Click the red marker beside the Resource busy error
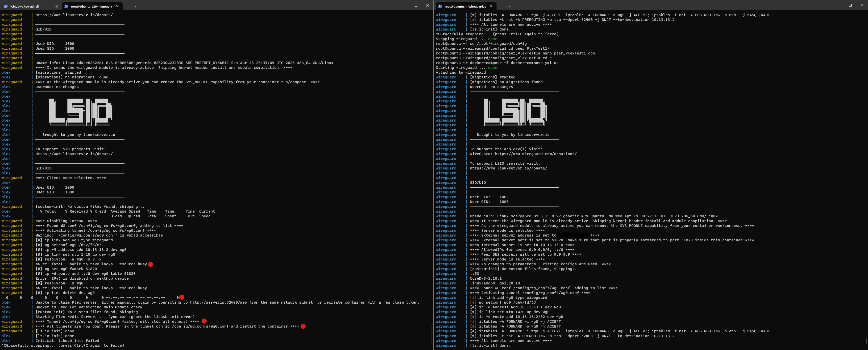The image size is (868, 350). pyautogui.click(x=151, y=264)
